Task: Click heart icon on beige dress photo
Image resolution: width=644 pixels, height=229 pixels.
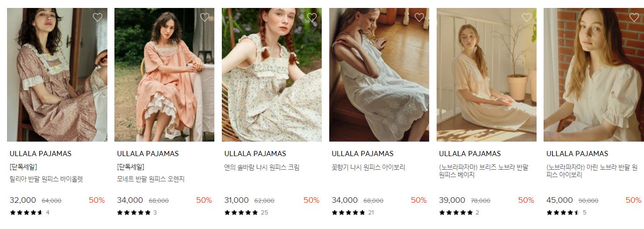Action: (x=527, y=17)
